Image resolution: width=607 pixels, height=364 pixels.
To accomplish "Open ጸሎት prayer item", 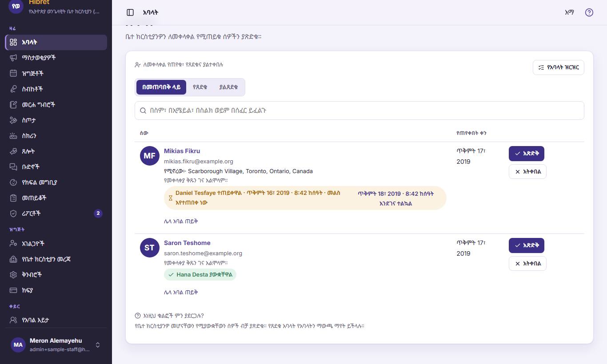I will [x=56, y=151].
